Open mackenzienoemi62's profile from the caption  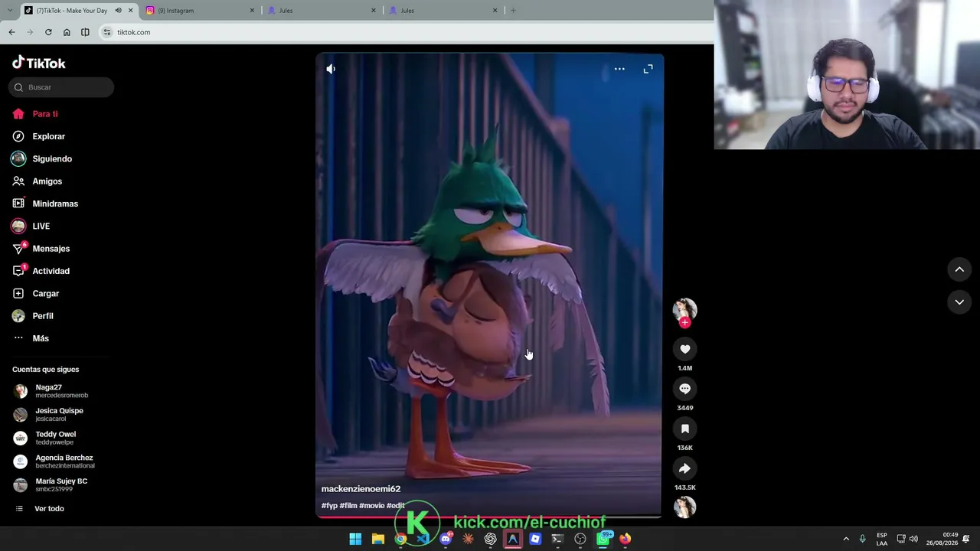pos(361,489)
